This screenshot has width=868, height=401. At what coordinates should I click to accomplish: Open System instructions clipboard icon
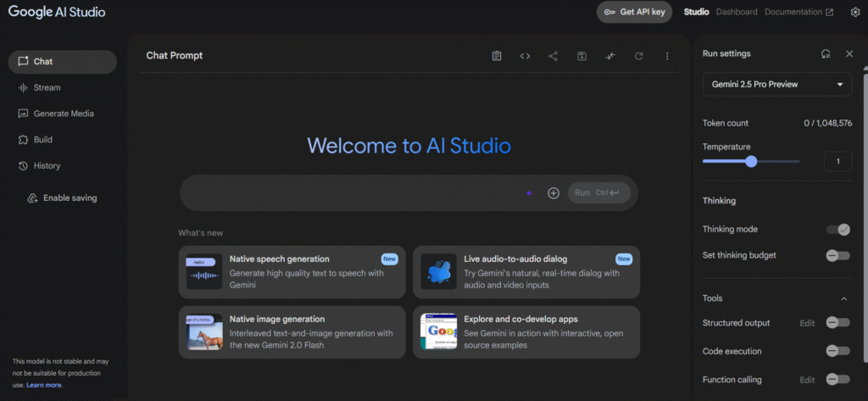click(497, 56)
